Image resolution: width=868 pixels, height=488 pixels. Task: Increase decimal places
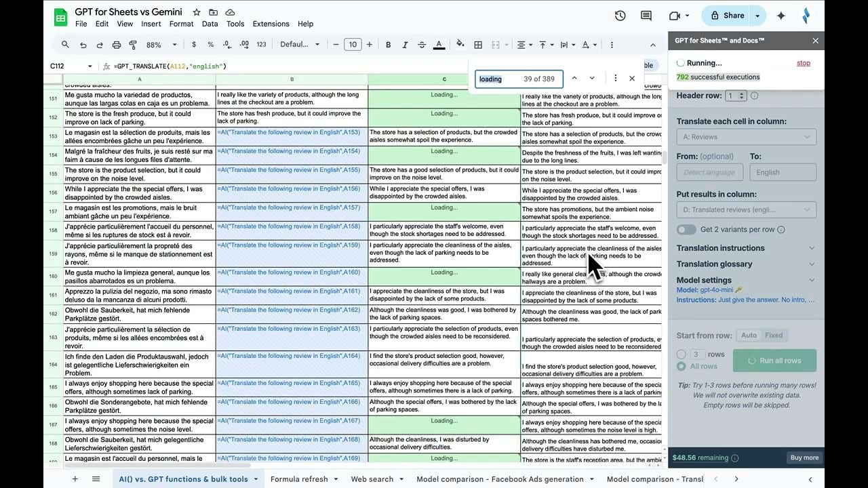tap(244, 45)
